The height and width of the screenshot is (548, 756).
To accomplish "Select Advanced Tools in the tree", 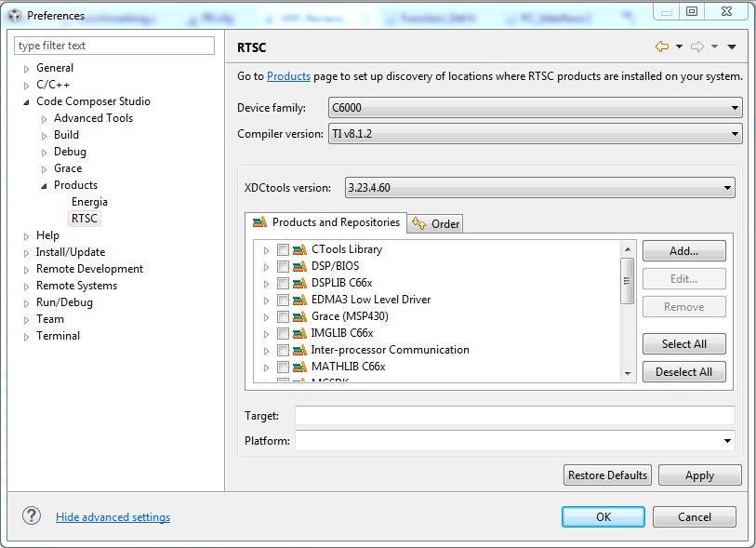I will 93,118.
